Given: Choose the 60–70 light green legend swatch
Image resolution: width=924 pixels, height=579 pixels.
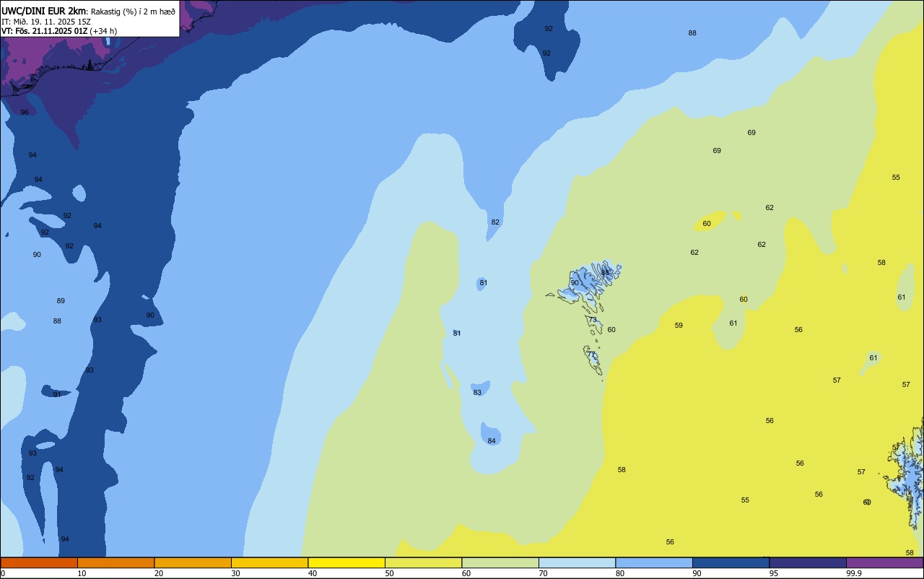Looking at the screenshot, I should coord(500,562).
